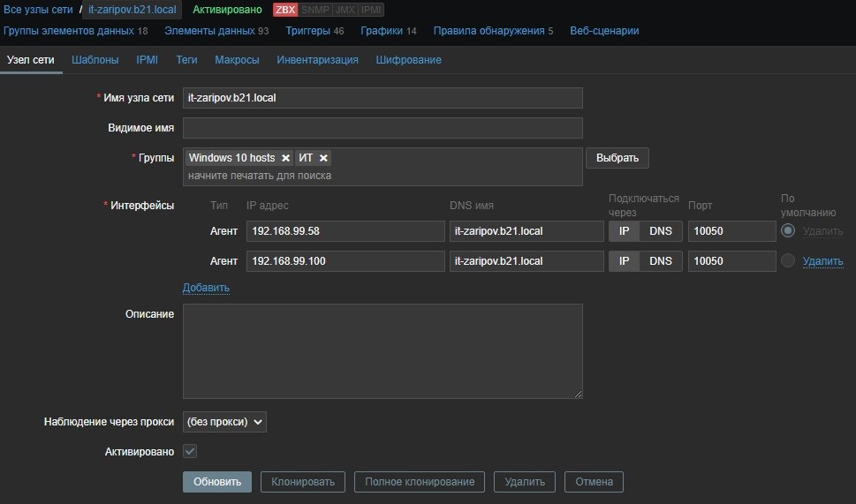Click the Клонировать button

click(303, 482)
